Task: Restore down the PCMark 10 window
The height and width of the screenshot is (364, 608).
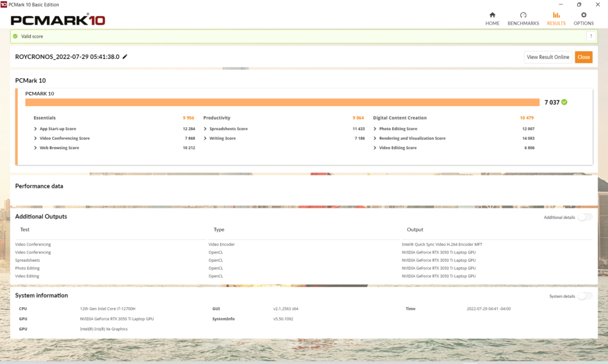Action: pyautogui.click(x=579, y=4)
